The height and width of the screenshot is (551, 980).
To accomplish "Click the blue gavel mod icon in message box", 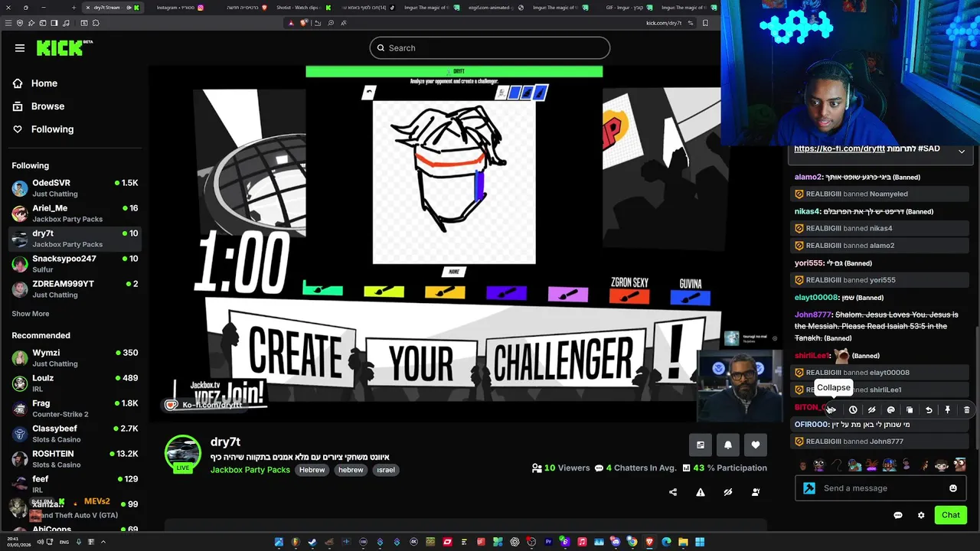I will [x=809, y=488].
